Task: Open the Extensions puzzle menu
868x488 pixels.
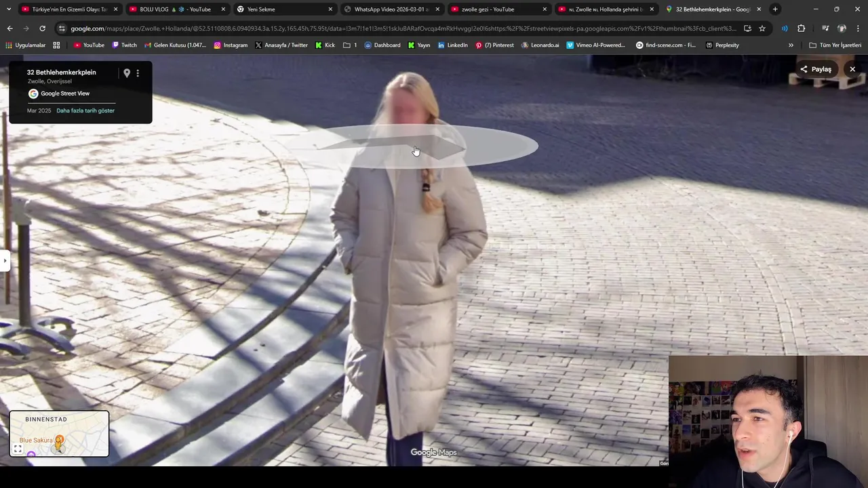Action: pyautogui.click(x=801, y=28)
